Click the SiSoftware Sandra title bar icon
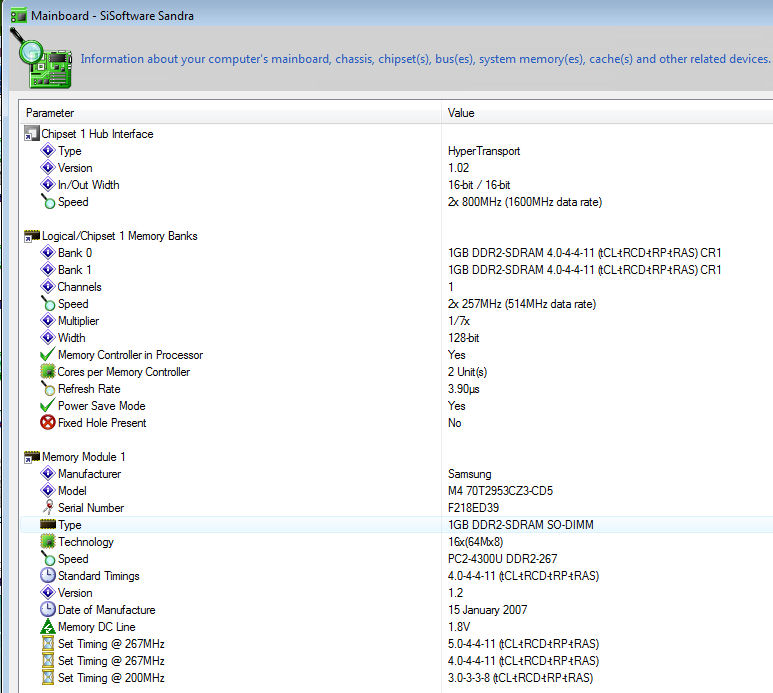Viewport: 773px width, 693px height. (18, 16)
